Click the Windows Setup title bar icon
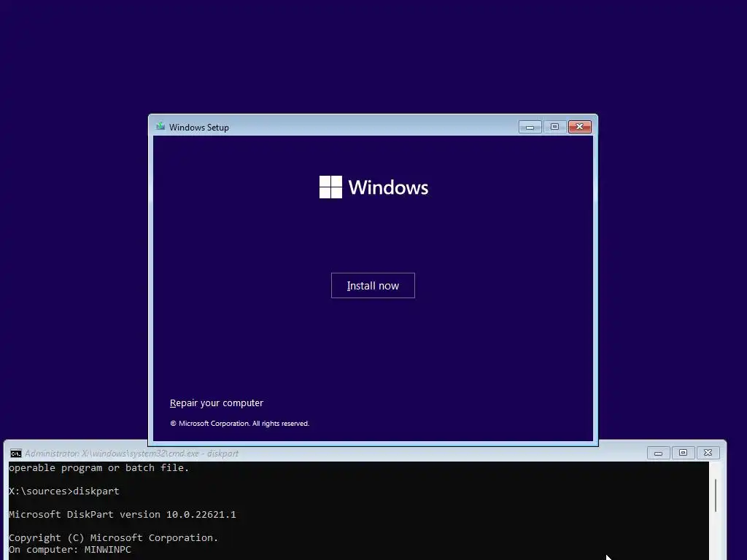 tap(160, 127)
